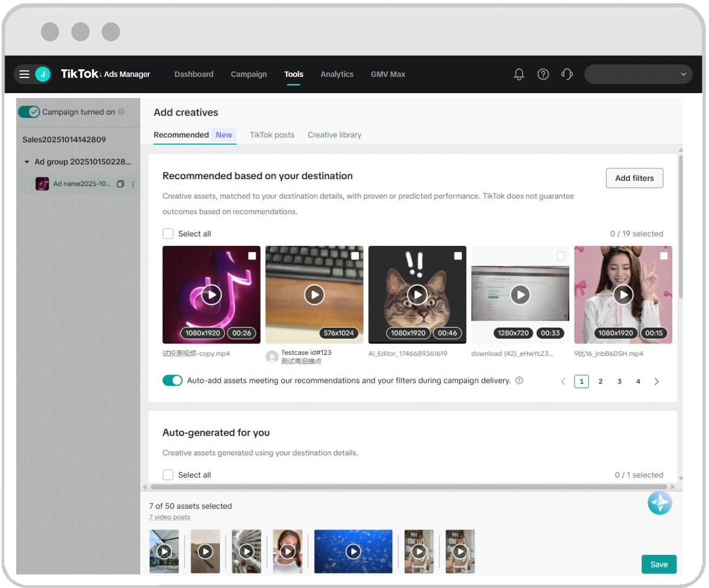Click the vertical scrollbar of creatives panel
This screenshot has width=709, height=588.
681,227
